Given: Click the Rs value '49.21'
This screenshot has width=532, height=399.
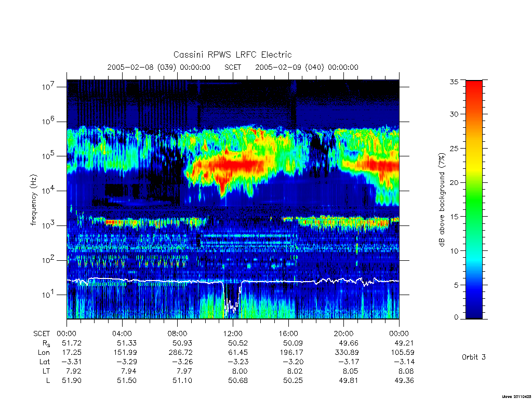Looking at the screenshot, I should click(x=404, y=343).
